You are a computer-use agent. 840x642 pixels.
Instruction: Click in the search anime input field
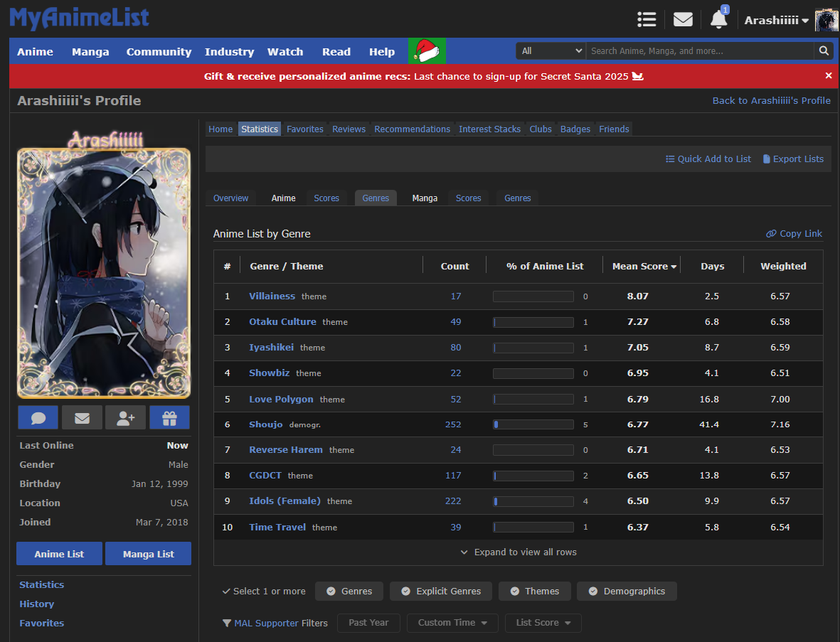[700, 51]
